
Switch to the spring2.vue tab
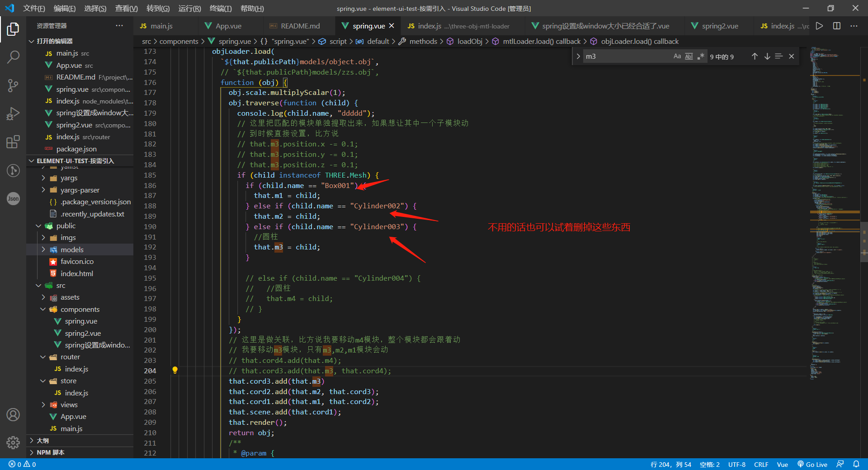[719, 26]
